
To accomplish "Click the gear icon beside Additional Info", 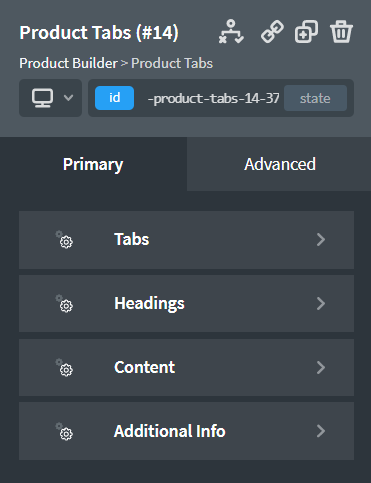I will (64, 431).
